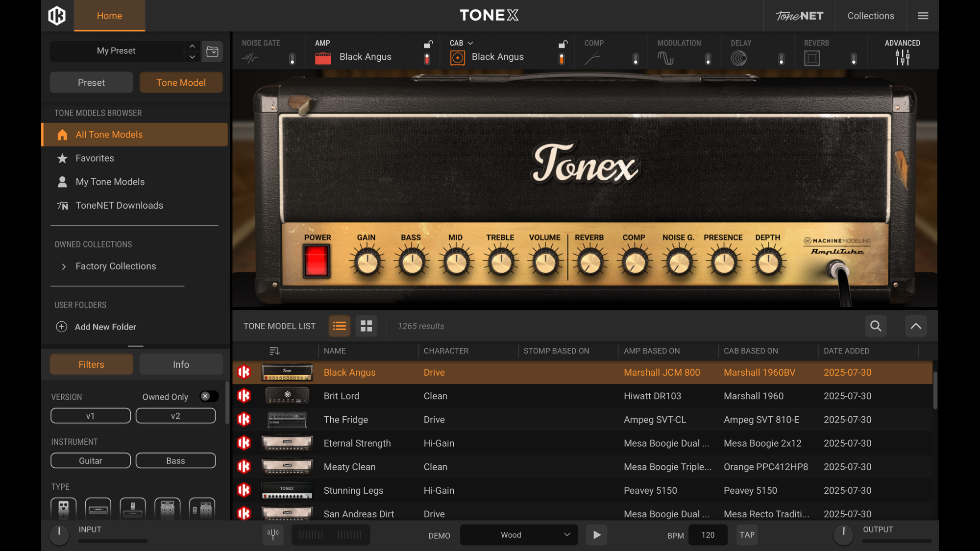Collapse the tone model list panel
This screenshot has height=551, width=980.
(x=916, y=326)
